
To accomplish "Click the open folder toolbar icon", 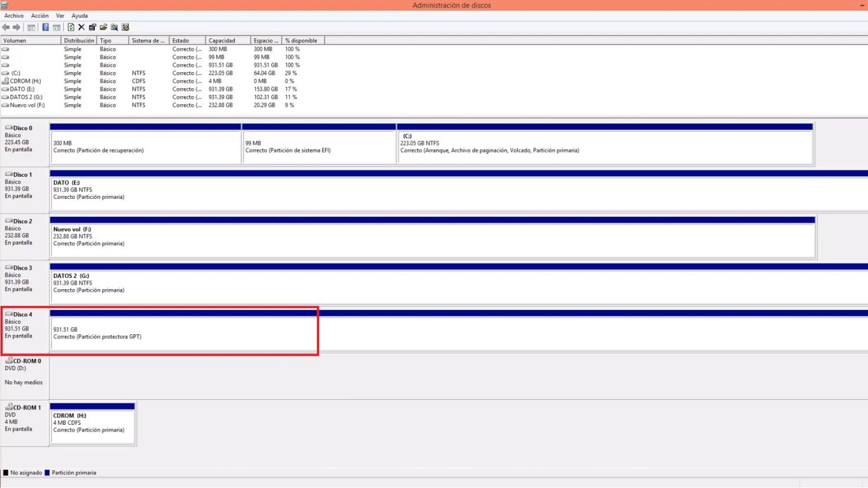I will point(103,27).
